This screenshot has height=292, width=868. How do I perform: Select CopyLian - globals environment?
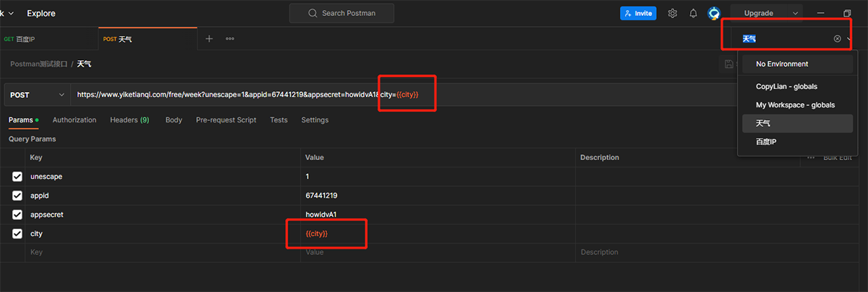tap(798, 86)
